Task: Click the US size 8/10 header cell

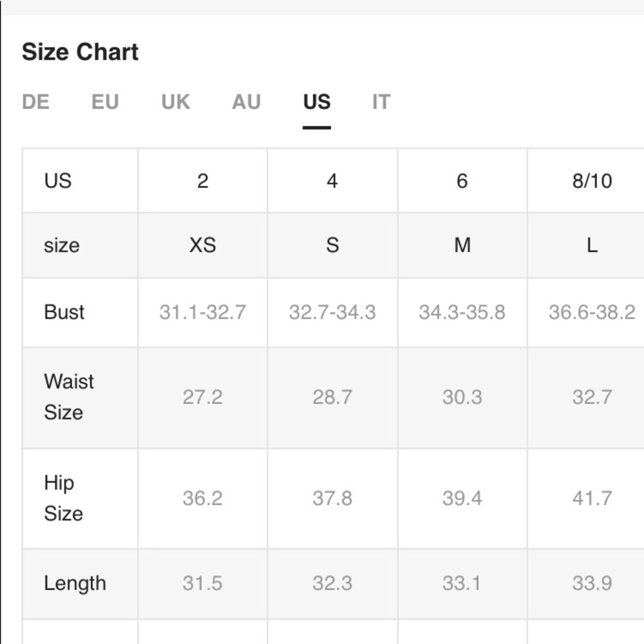Action: [x=592, y=181]
